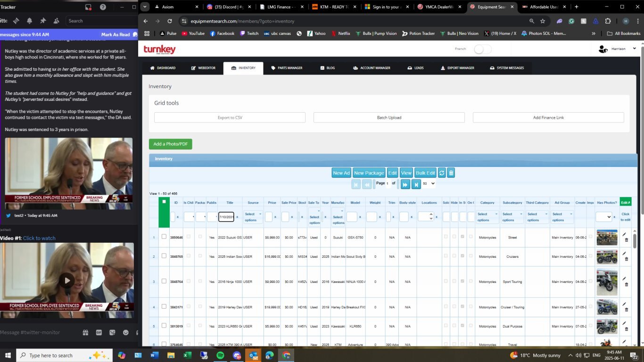Open the Suzuki GSX-S750 photo thumbnail
Screen dimensions: 644x362
(x=607, y=237)
